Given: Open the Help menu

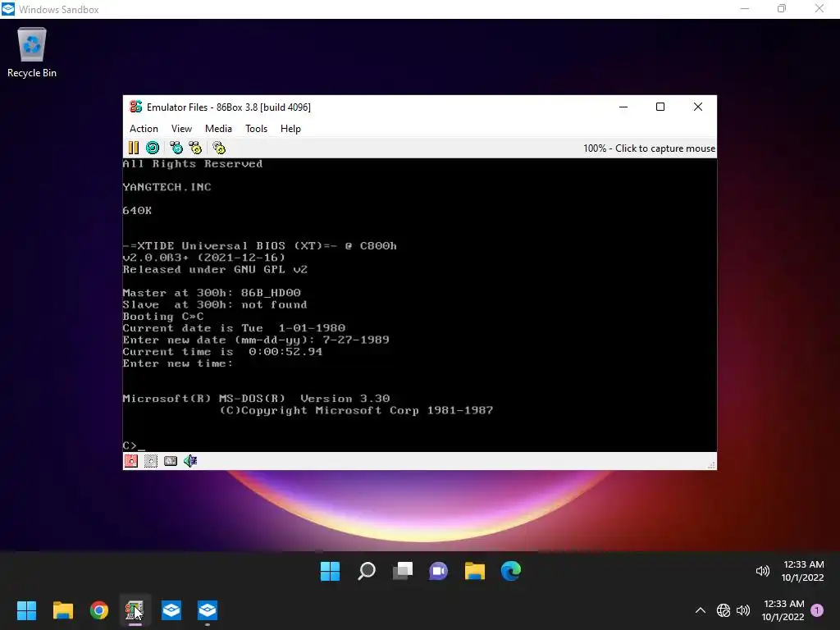Looking at the screenshot, I should pyautogui.click(x=290, y=129).
